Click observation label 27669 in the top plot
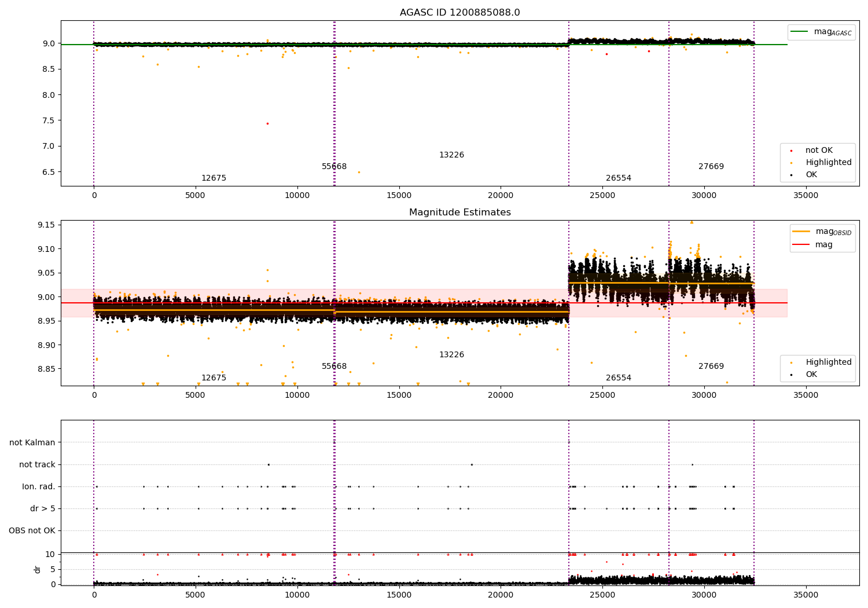This screenshot has width=868, height=608. pos(711,167)
